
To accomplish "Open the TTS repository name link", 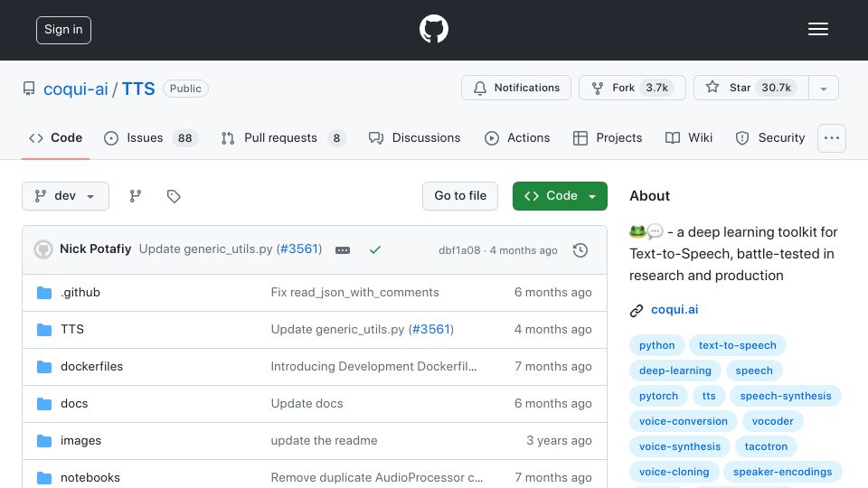I will 138,89.
